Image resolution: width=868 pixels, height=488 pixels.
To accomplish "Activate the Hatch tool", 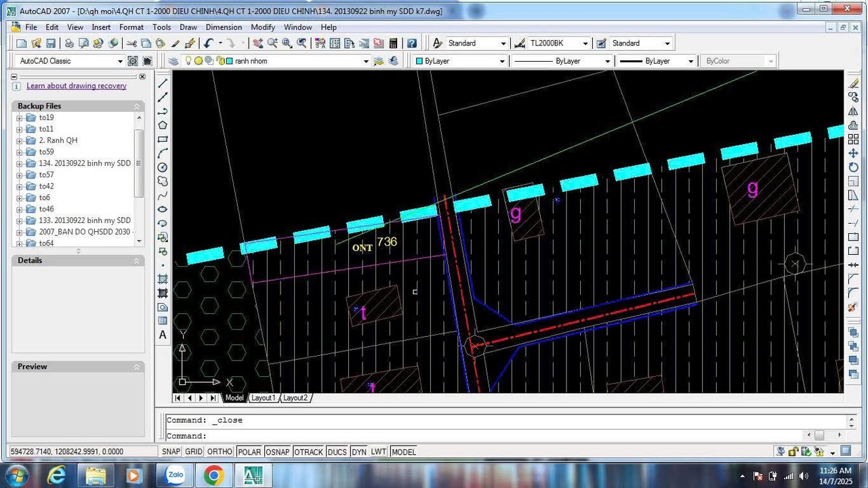I will click(x=163, y=279).
